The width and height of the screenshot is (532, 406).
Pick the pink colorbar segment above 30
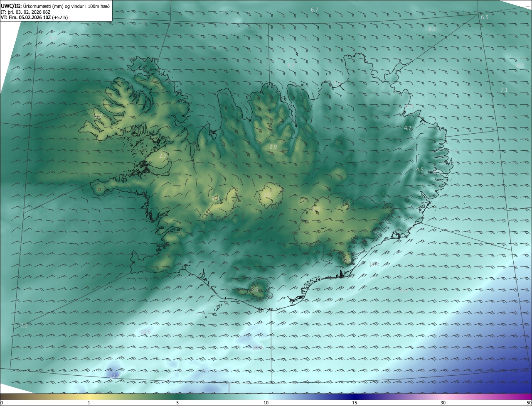tap(443, 397)
